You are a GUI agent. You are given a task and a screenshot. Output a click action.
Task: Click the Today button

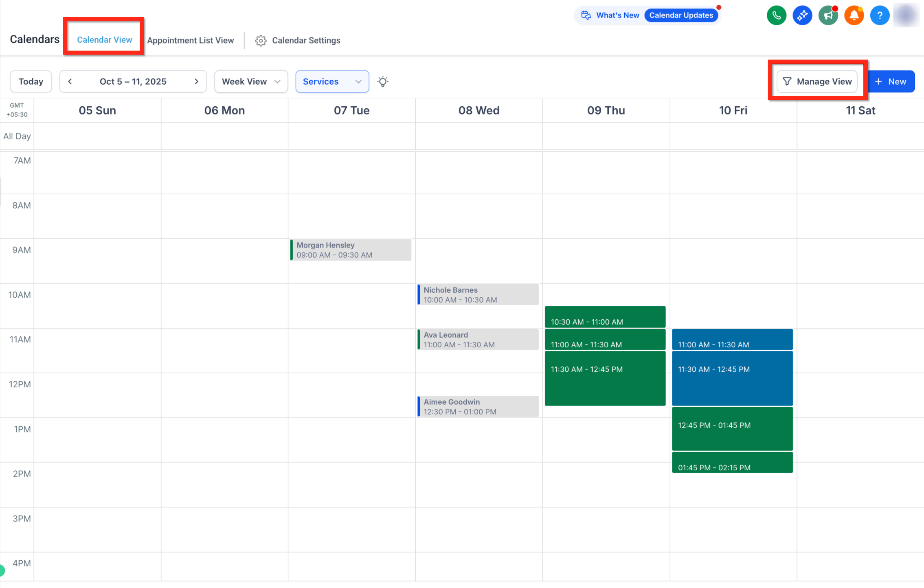31,81
